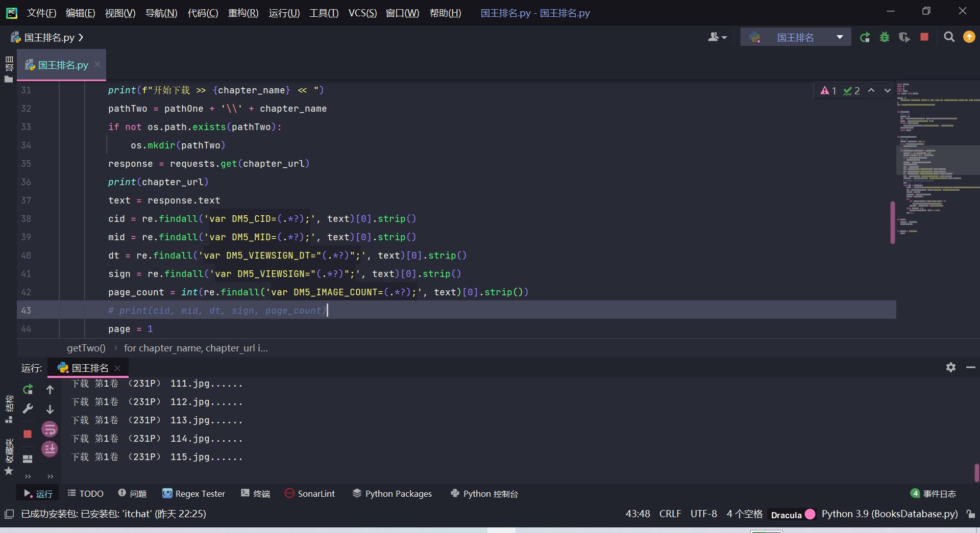Open the Python Packages tool window

392,494
